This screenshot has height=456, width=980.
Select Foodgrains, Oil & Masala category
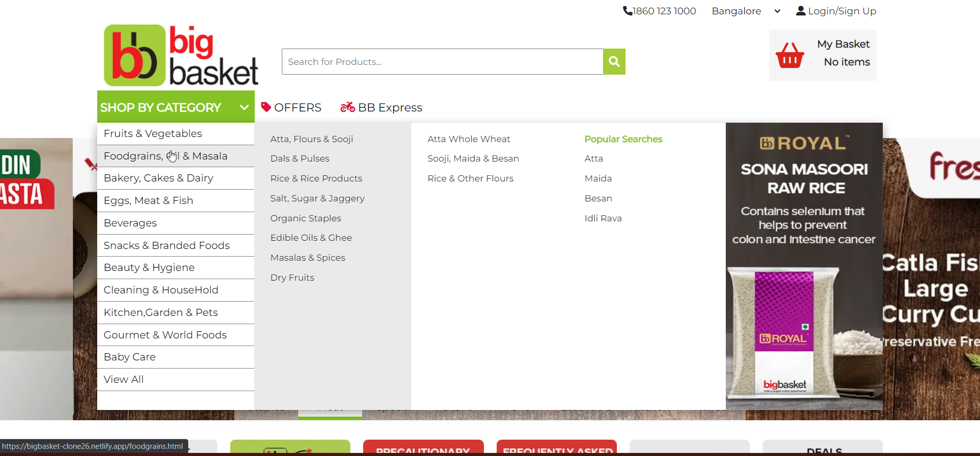coord(175,156)
